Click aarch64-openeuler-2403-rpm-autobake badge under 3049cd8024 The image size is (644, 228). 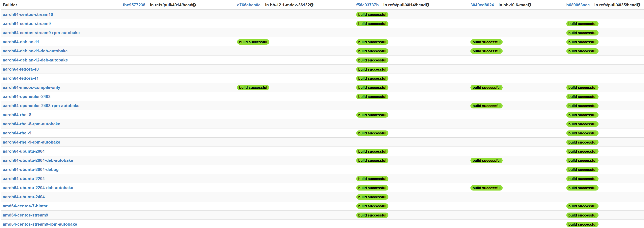click(x=487, y=106)
